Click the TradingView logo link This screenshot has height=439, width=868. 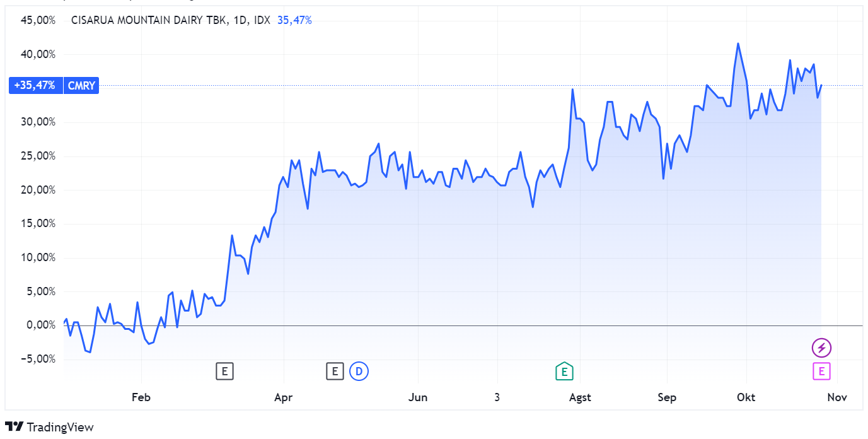(49, 427)
